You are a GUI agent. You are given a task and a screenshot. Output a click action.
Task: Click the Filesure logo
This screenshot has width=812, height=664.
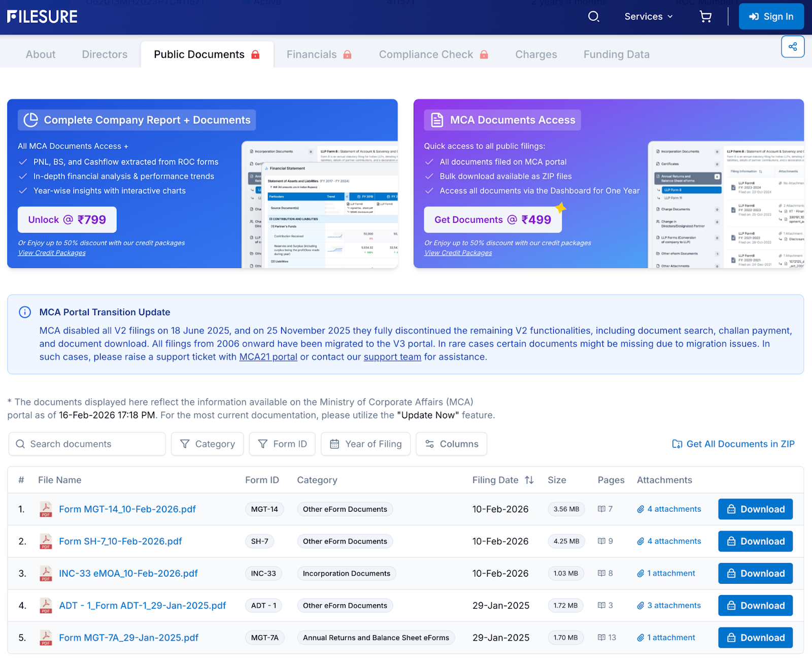tap(43, 17)
